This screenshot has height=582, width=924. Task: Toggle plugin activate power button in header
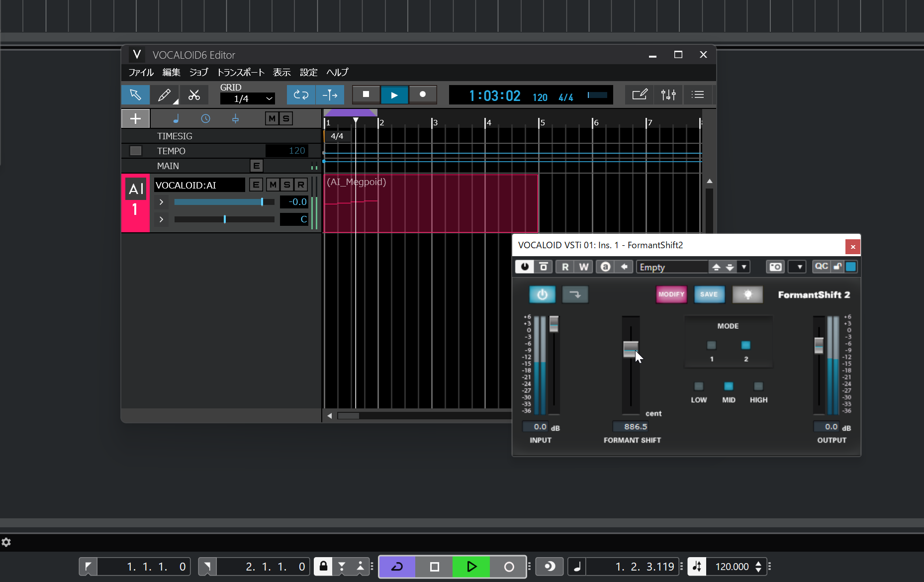[x=525, y=267]
